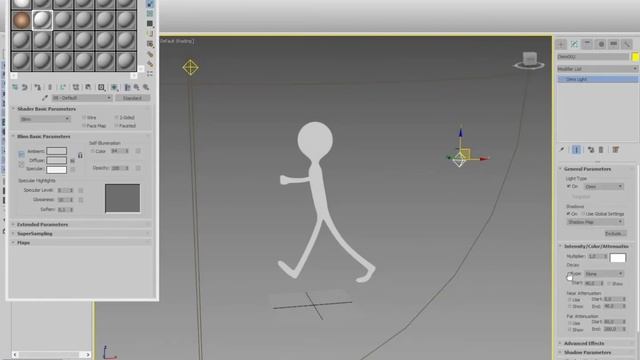This screenshot has width=640, height=360.
Task: Click the Opacity map button
Action: (x=138, y=168)
